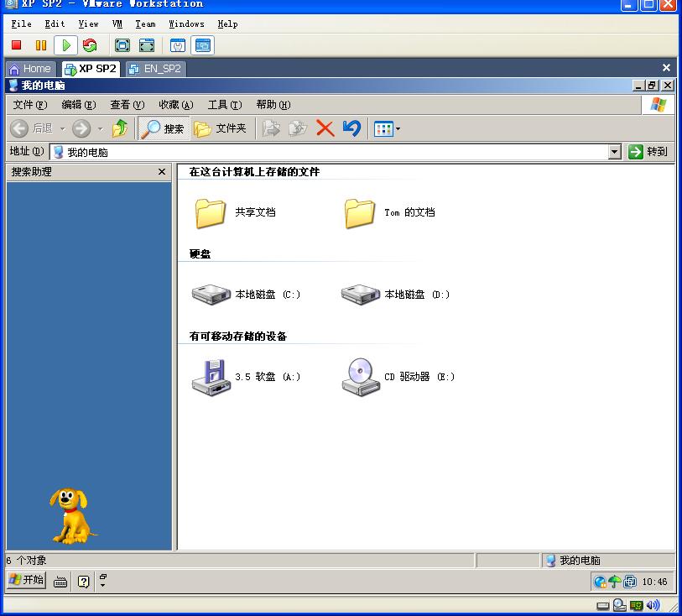Click the yellow search companion dog
This screenshot has height=616, width=682.
pos(71,516)
